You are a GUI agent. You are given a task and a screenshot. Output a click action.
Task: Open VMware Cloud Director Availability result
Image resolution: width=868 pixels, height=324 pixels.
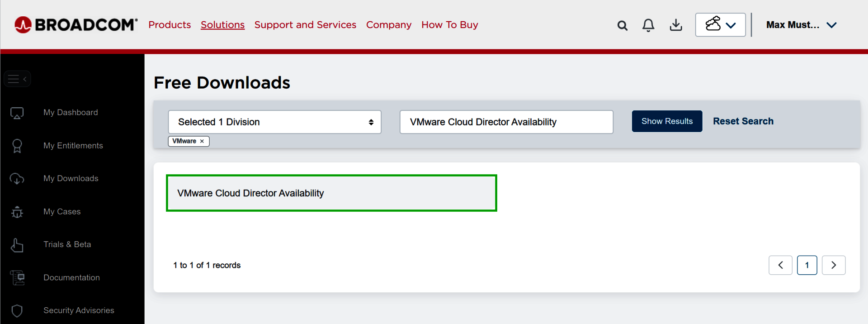pyautogui.click(x=250, y=193)
